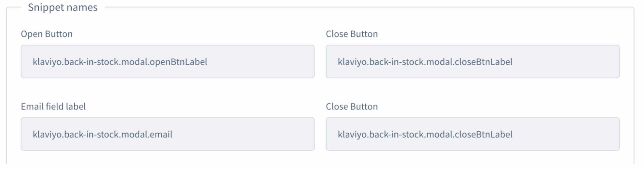Click the closeBtnLabel value in the first row
644x169 pixels.
click(425, 62)
